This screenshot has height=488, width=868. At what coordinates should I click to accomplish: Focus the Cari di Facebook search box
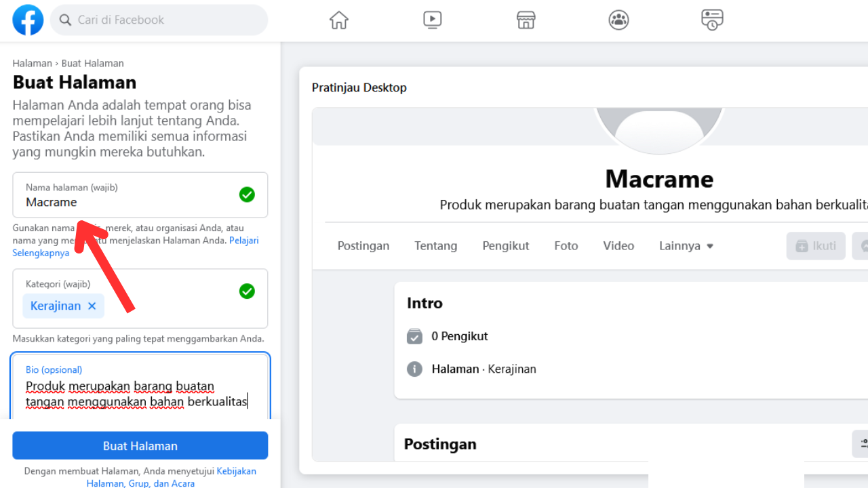click(x=159, y=20)
